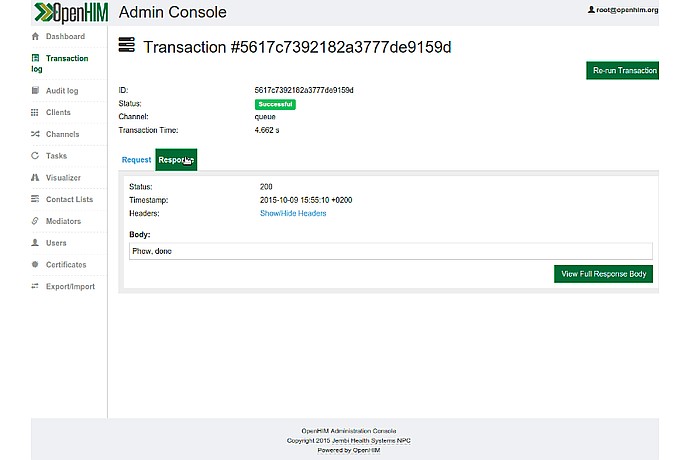Click the transaction stack icon in heading
The width and height of the screenshot is (690, 460).
[127, 45]
